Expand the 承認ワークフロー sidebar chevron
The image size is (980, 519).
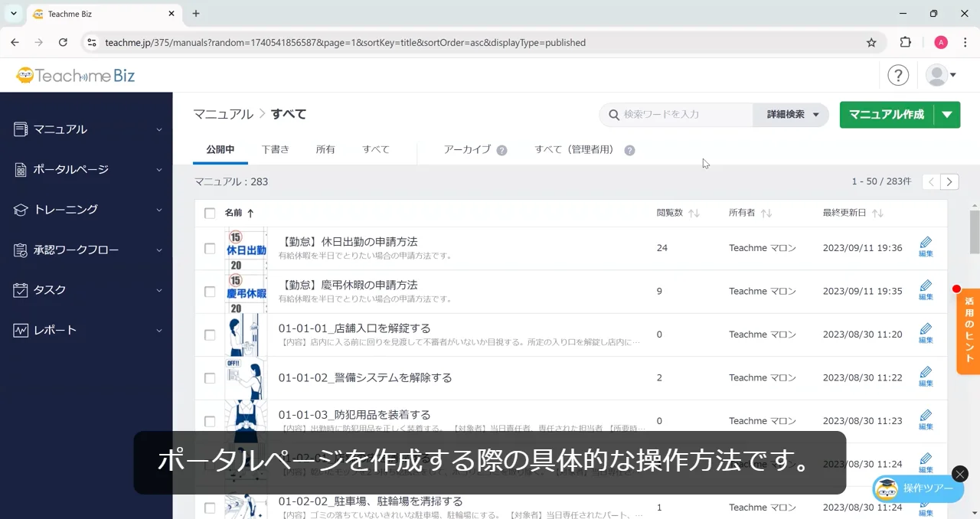pyautogui.click(x=159, y=250)
